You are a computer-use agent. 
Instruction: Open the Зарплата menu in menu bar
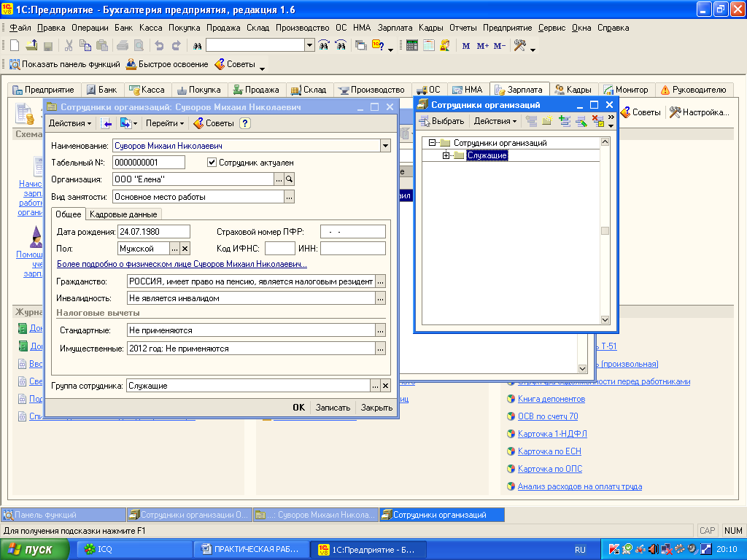point(395,28)
